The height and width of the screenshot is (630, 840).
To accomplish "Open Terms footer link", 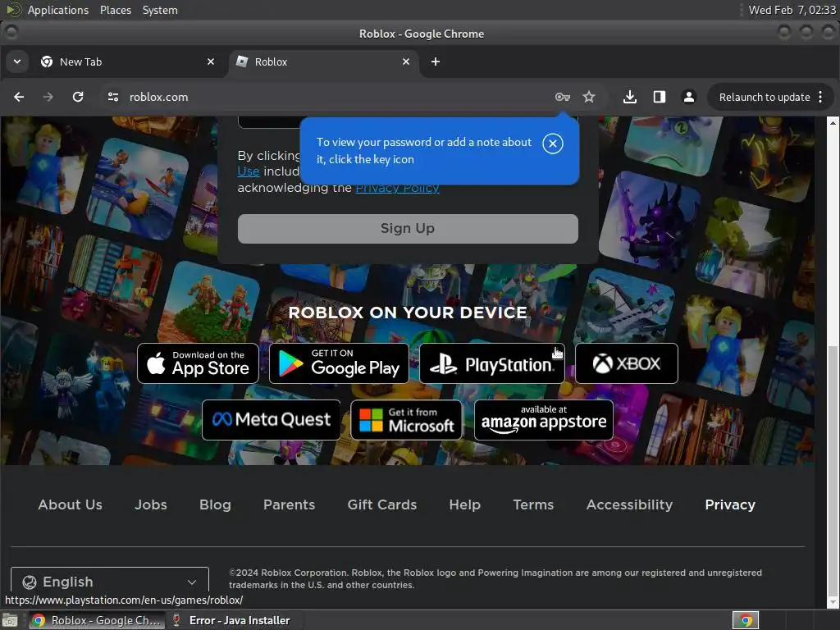I will click(x=533, y=504).
